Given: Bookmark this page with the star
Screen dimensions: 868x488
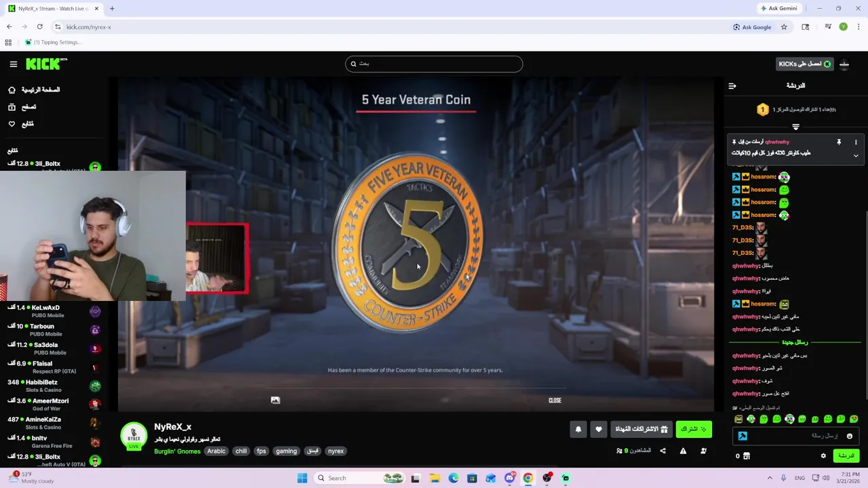Looking at the screenshot, I should pyautogui.click(x=784, y=27).
